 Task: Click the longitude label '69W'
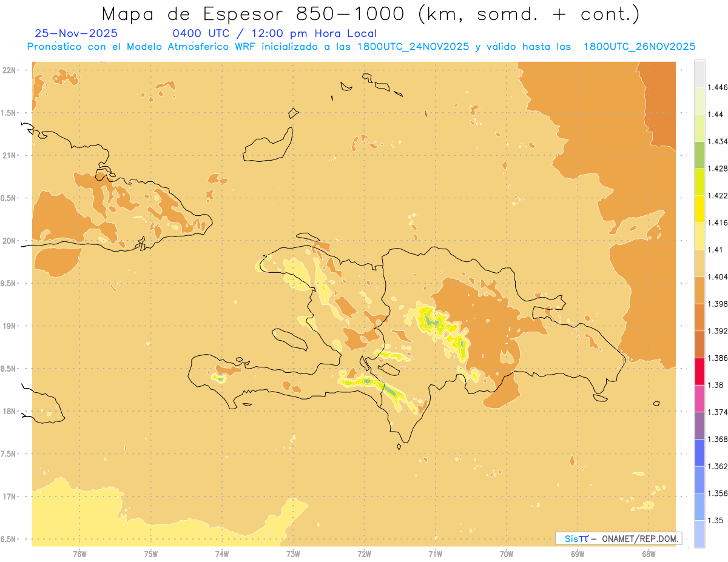point(578,554)
